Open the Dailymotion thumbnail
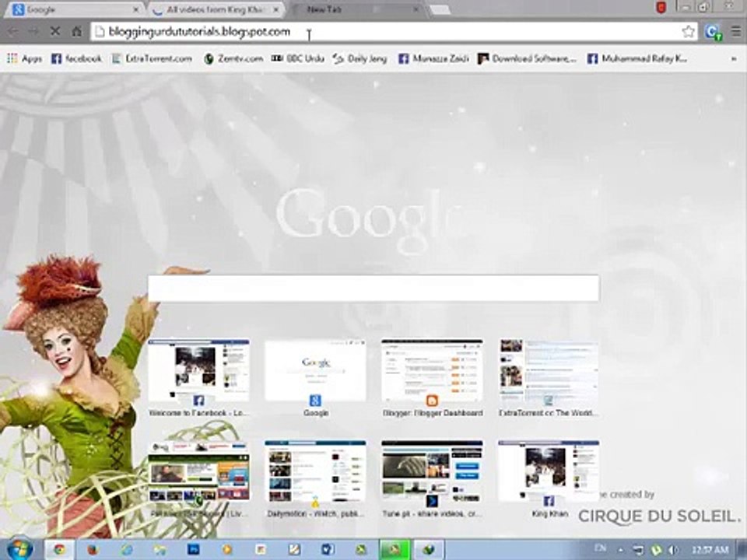Viewport: 747px width, 560px height. [x=315, y=480]
